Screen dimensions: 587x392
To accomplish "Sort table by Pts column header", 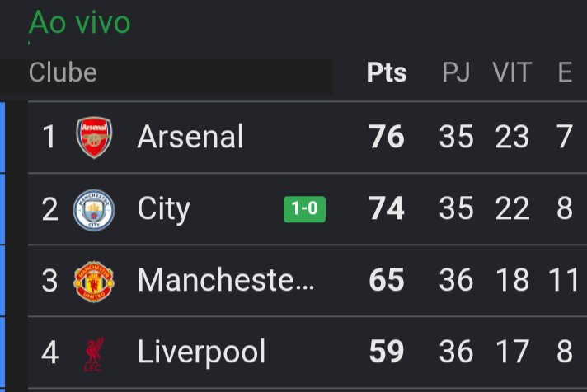I will coord(387,72).
